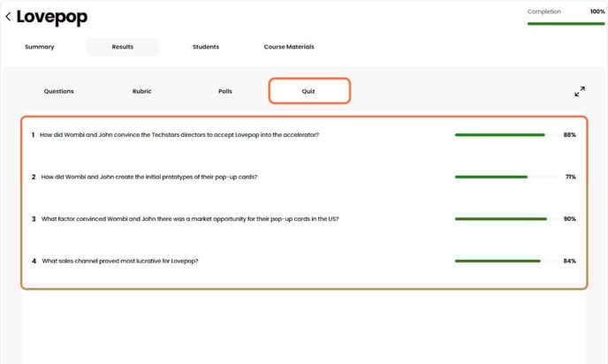The width and height of the screenshot is (608, 364).
Task: Expand results view with fullscreen arrows icon
Action: coord(580,91)
